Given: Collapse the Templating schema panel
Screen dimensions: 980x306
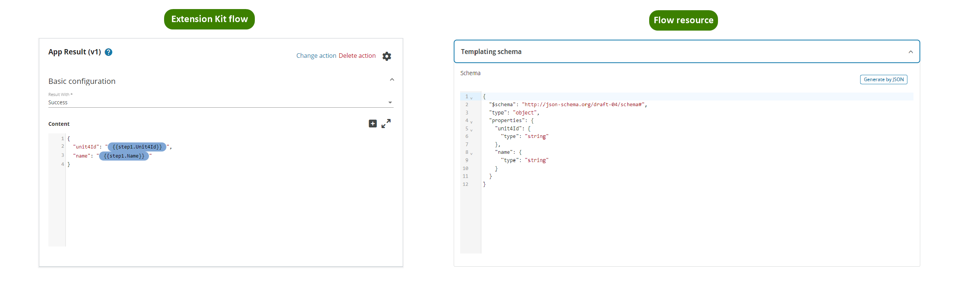Looking at the screenshot, I should tap(910, 52).
